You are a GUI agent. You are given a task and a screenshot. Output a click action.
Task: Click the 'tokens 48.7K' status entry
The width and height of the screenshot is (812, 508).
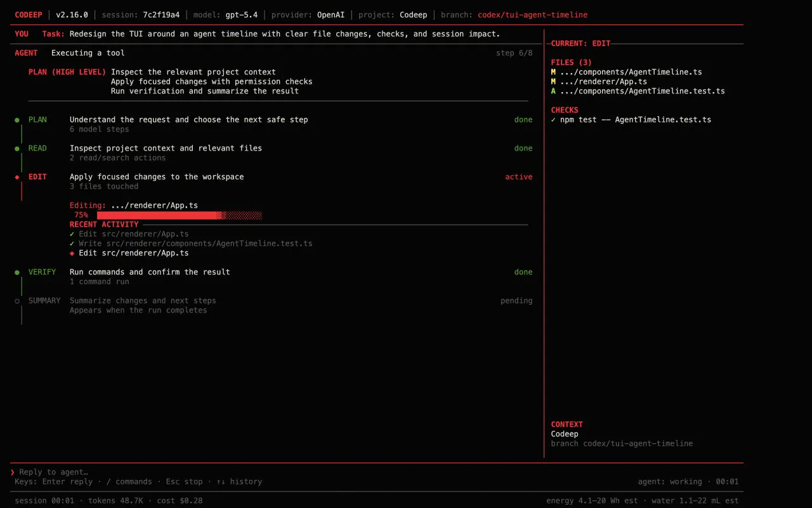pos(115,501)
